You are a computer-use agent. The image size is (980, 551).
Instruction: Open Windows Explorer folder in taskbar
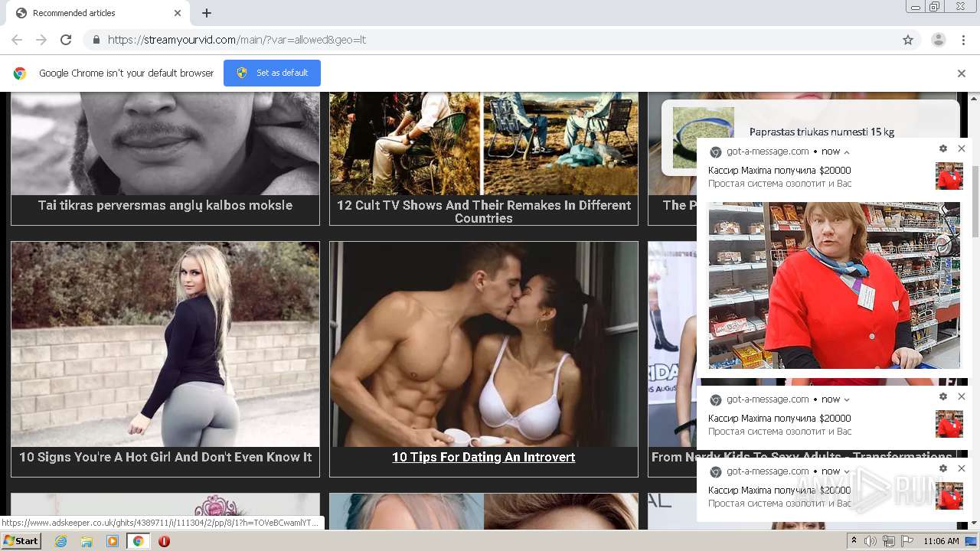[x=87, y=541]
